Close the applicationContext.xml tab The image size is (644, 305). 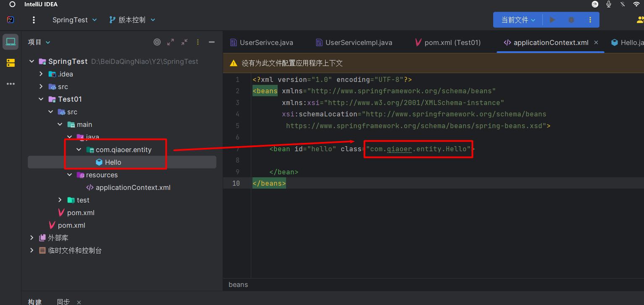coord(596,42)
